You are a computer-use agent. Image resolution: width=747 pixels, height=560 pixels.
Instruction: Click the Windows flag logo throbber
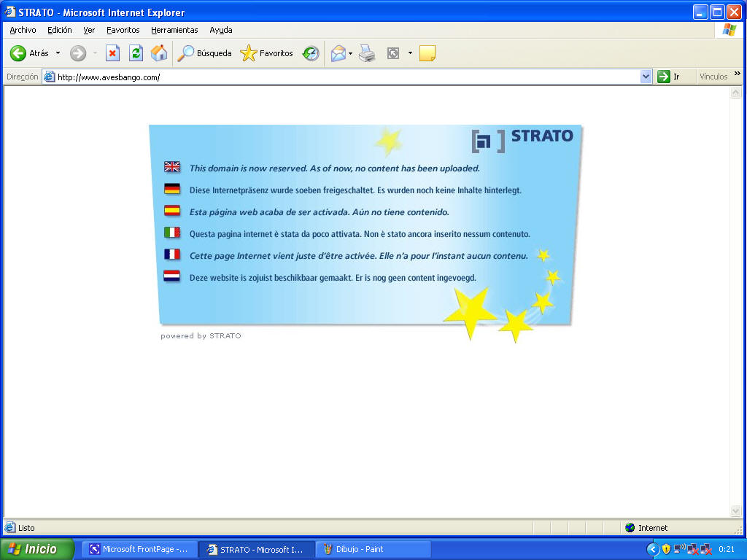tap(729, 29)
